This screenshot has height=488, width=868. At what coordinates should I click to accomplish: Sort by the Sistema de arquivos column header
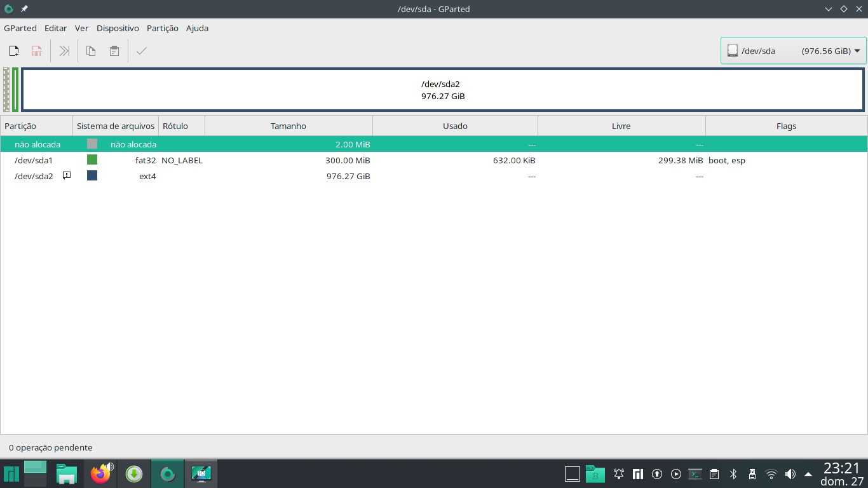pos(116,126)
